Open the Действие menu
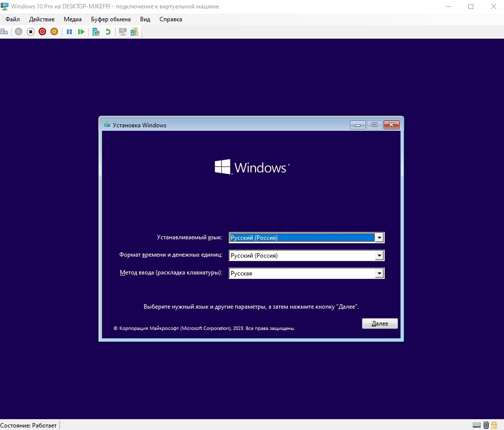The image size is (504, 430). pyautogui.click(x=42, y=19)
